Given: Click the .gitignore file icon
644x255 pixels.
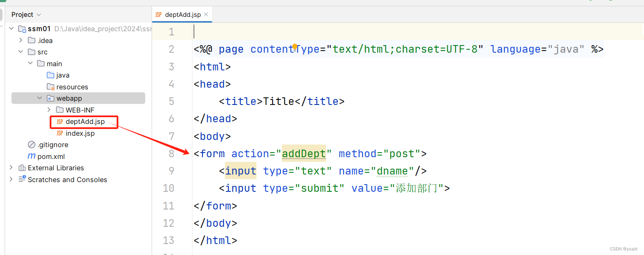Looking at the screenshot, I should point(32,145).
